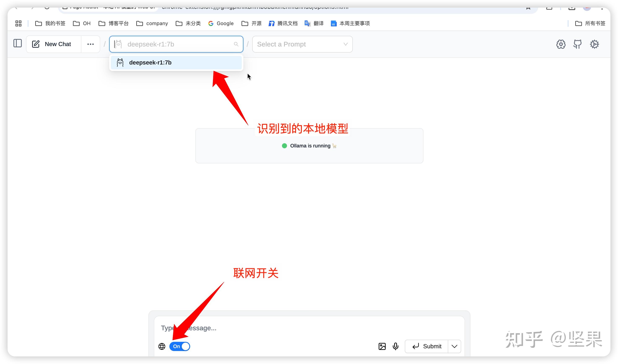This screenshot has width=618, height=364.
Task: Open the Select a Prompt dropdown
Action: [302, 44]
